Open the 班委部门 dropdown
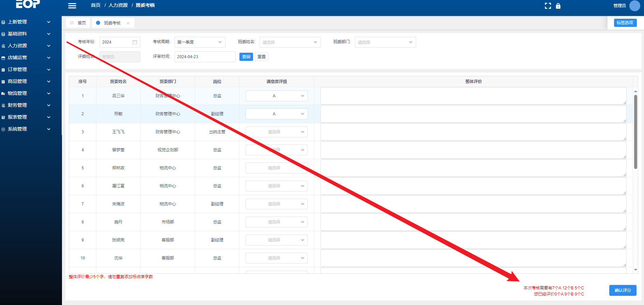Viewport: 644px width, 305px height. pos(385,42)
